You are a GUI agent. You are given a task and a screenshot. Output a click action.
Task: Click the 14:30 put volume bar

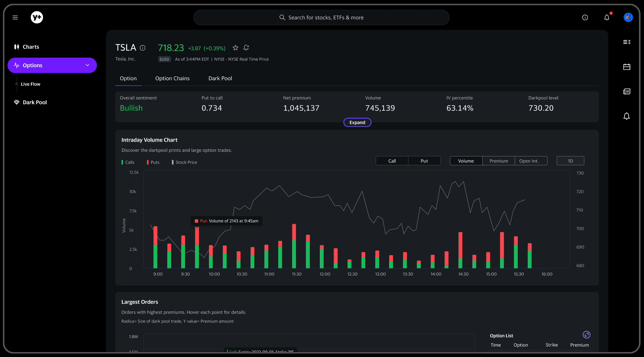click(x=460, y=245)
